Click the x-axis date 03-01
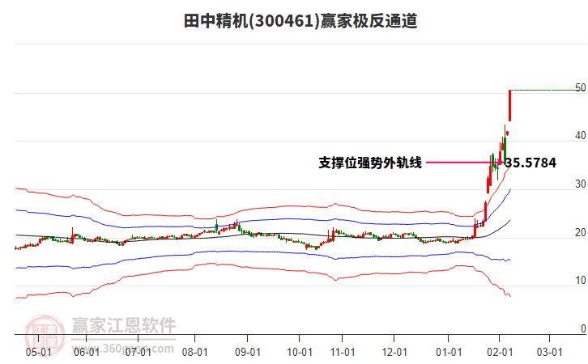588x364 pixels. point(549,353)
